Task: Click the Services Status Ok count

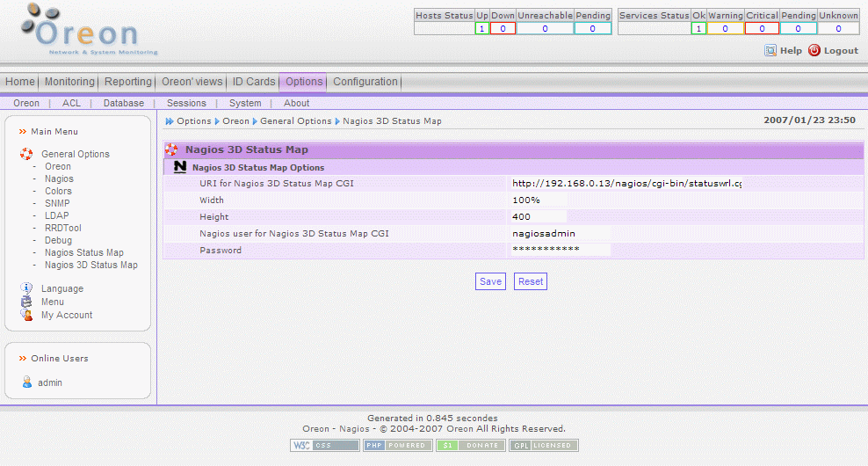Action: [x=698, y=29]
